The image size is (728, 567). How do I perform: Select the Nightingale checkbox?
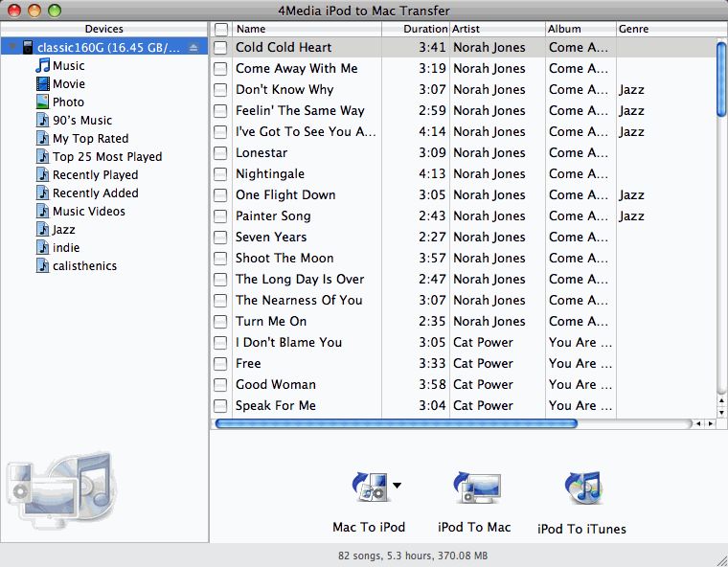coord(220,173)
